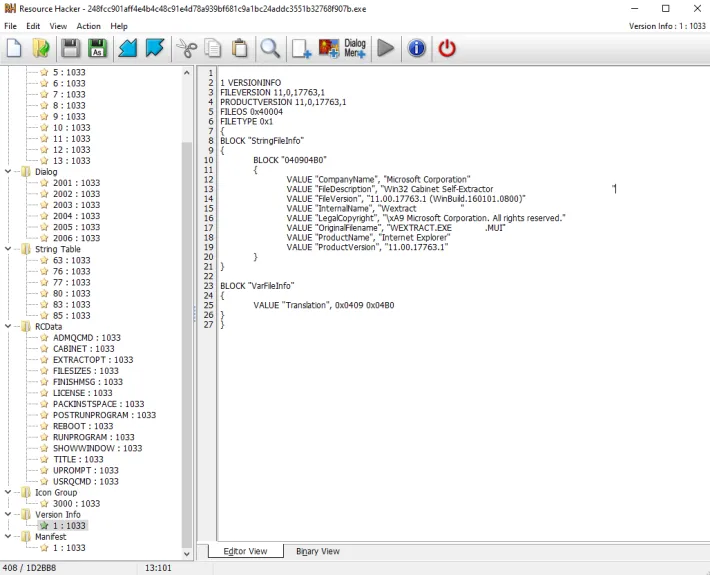Select RCData FINISHMSG : 1033
This screenshot has width=710, height=575.
pyautogui.click(x=87, y=382)
